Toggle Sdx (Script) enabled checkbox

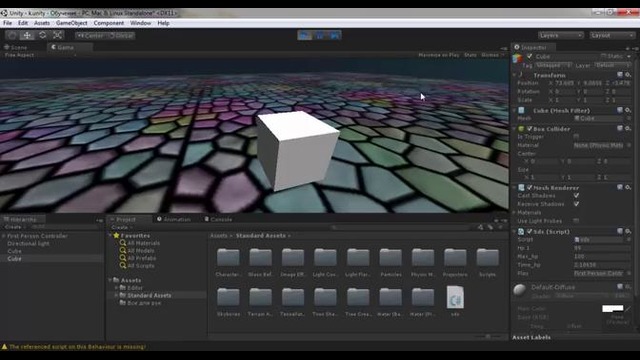[x=529, y=231]
